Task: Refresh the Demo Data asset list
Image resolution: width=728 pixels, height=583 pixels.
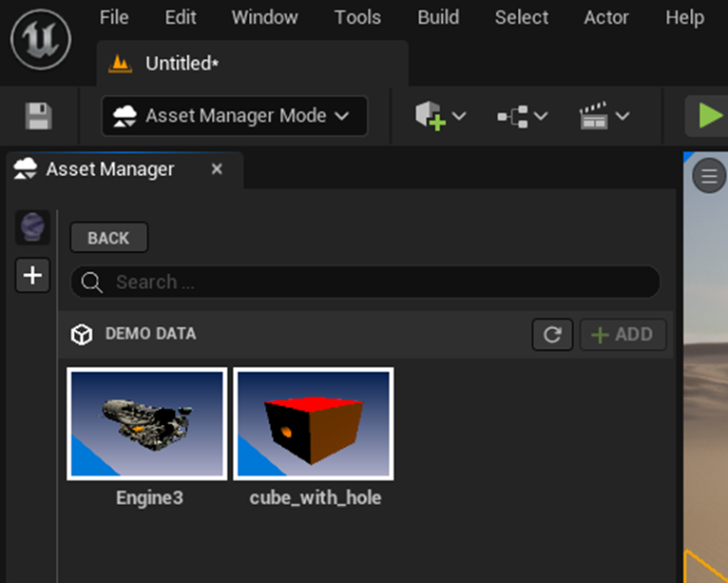Action: coord(552,335)
